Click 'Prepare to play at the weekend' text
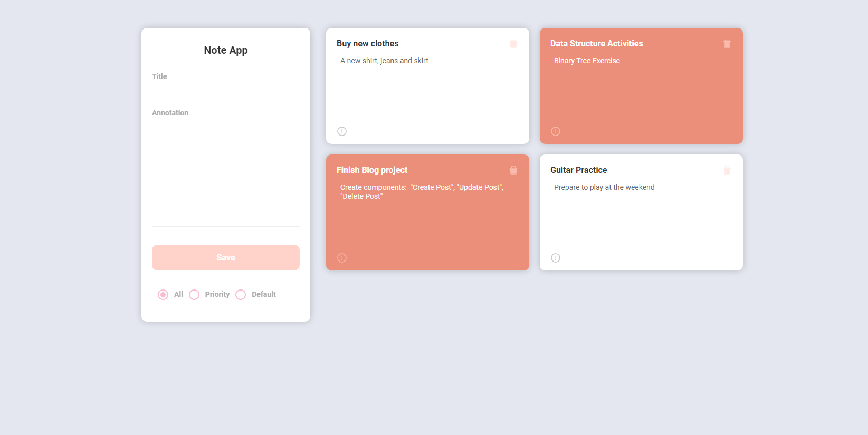 point(604,187)
